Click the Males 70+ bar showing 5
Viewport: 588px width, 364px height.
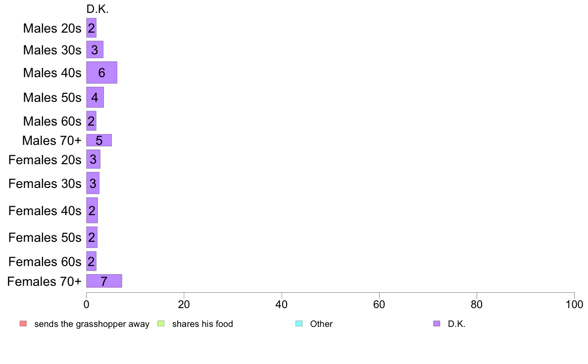click(99, 140)
